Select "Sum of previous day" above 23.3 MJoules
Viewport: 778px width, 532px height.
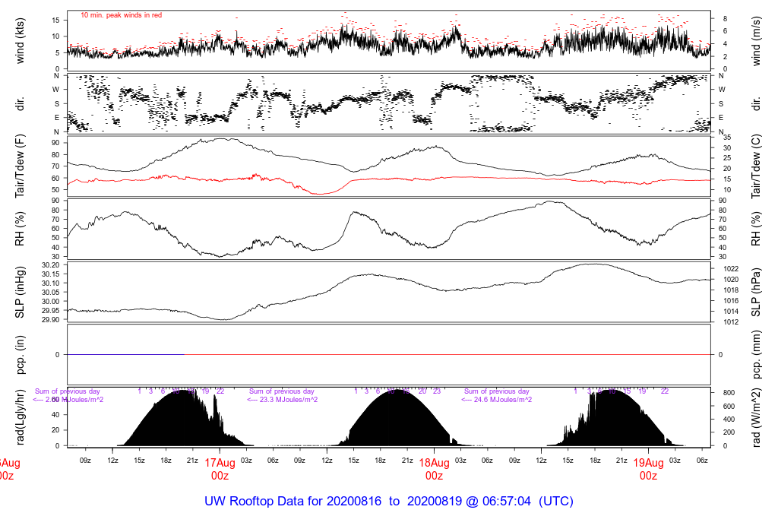point(281,391)
